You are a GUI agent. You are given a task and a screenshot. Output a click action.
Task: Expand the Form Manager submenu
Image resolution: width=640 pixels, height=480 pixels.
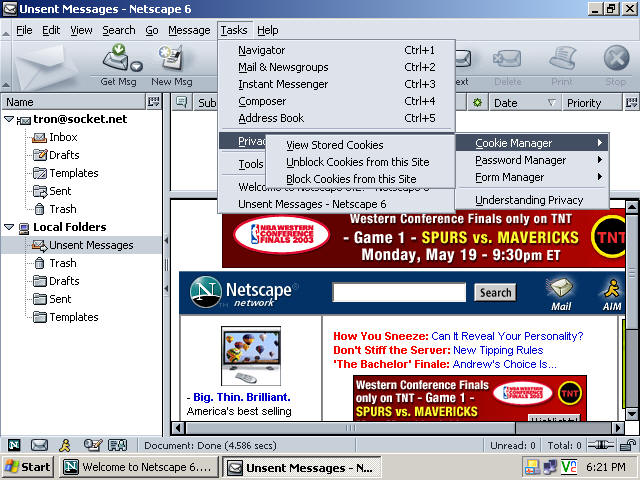point(531,177)
